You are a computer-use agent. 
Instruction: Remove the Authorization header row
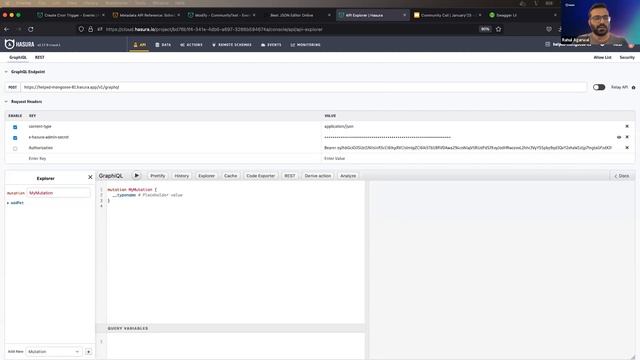pos(627,148)
